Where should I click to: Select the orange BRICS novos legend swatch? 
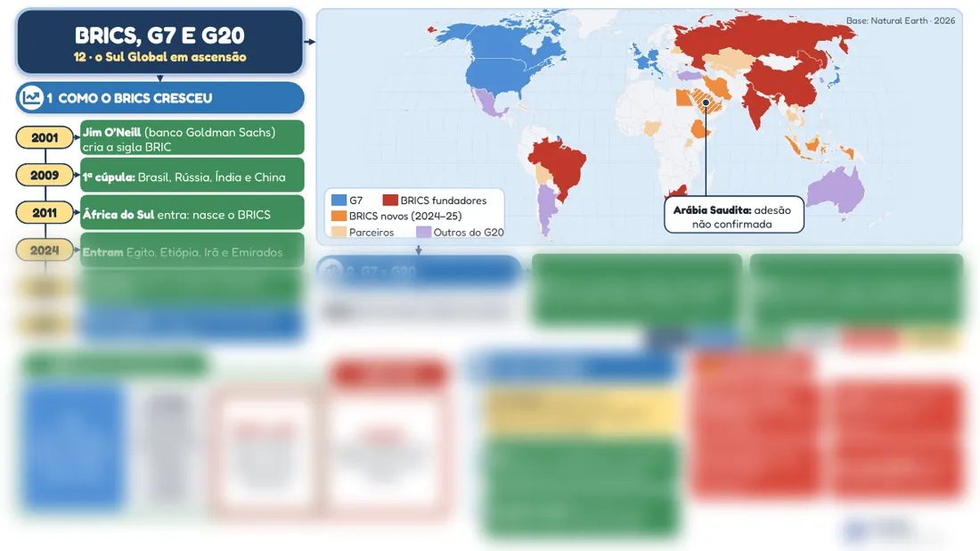(339, 216)
